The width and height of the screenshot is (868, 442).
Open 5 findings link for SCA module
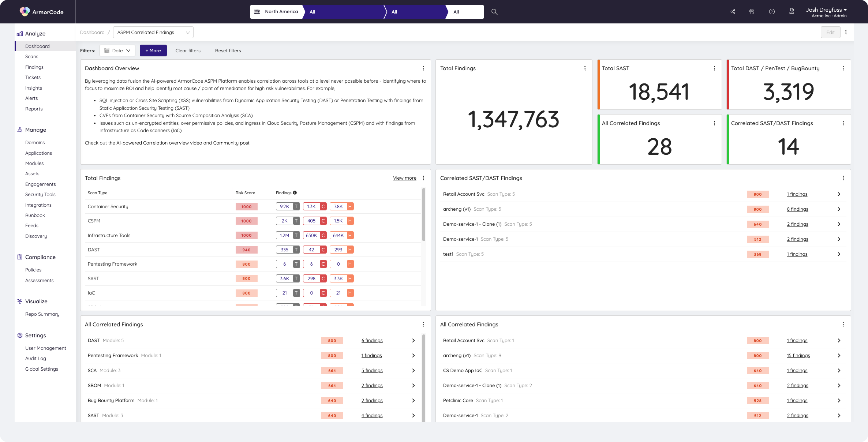click(372, 371)
